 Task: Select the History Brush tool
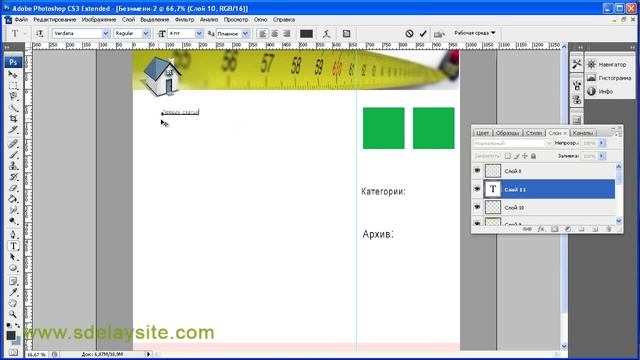point(13,177)
